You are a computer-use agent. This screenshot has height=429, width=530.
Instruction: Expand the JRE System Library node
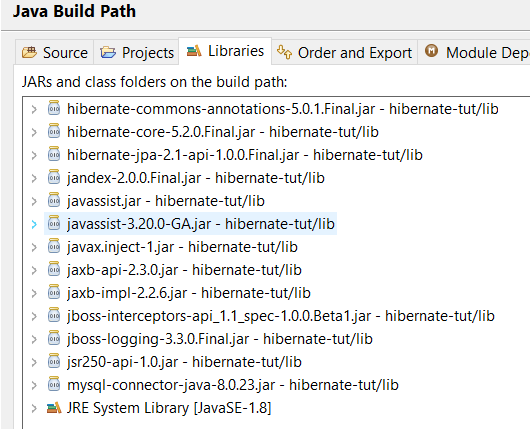pos(34,408)
